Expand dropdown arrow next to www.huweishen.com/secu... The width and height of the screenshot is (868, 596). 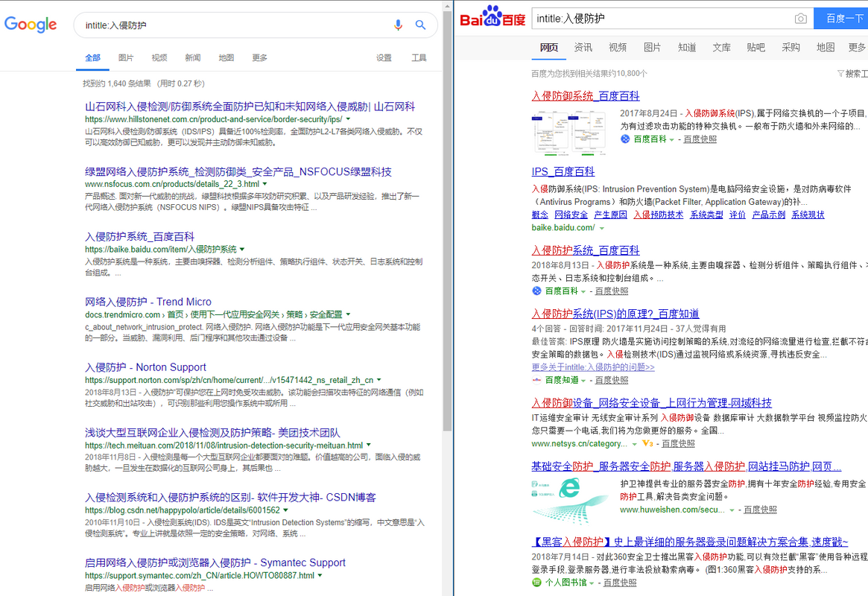[x=732, y=510]
